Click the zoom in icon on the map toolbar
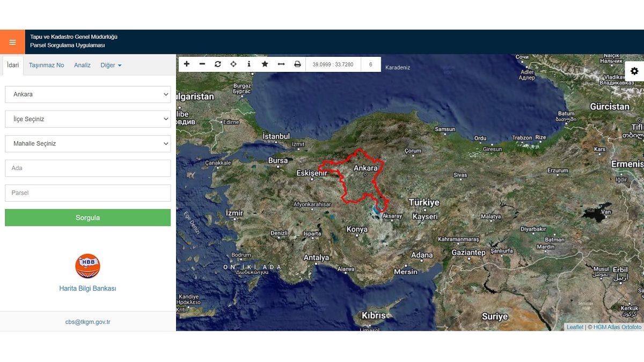Screen dimensions: 644x362 (x=186, y=63)
